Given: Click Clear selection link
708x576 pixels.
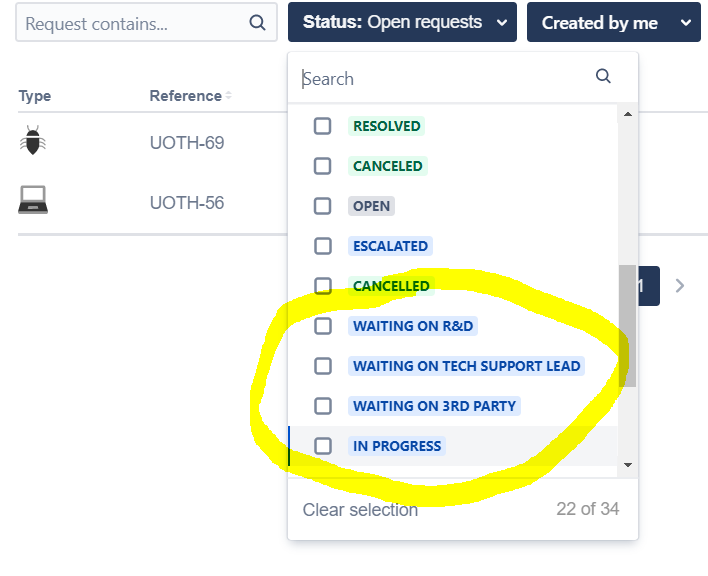Looking at the screenshot, I should (x=360, y=510).
